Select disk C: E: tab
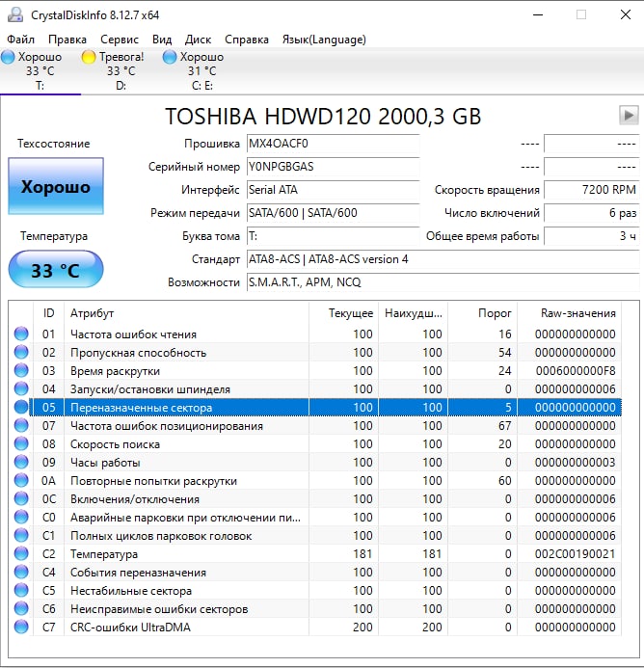Screen dimensions: 644x668 (202, 70)
